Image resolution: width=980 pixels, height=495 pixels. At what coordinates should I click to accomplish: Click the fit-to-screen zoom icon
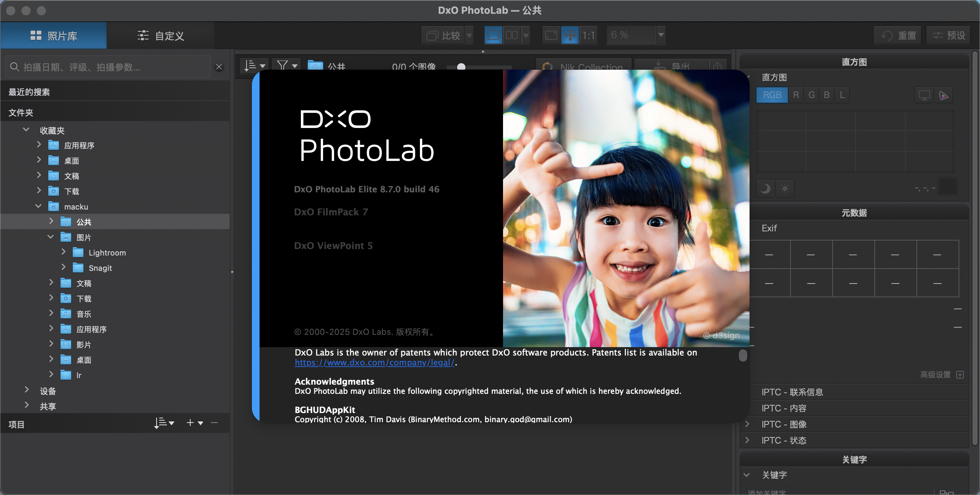coord(551,35)
